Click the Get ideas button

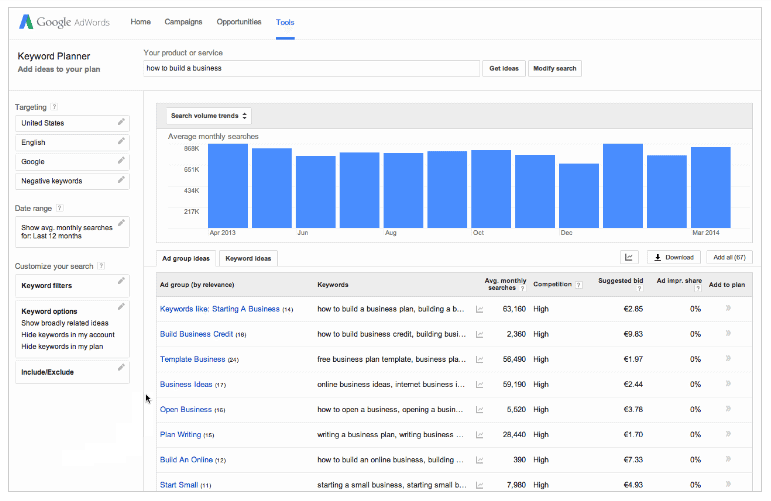pyautogui.click(x=504, y=68)
